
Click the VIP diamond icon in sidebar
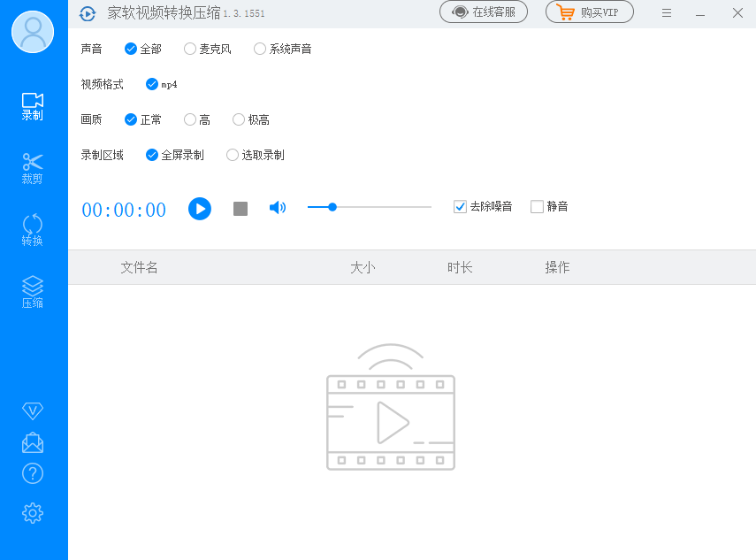click(32, 410)
